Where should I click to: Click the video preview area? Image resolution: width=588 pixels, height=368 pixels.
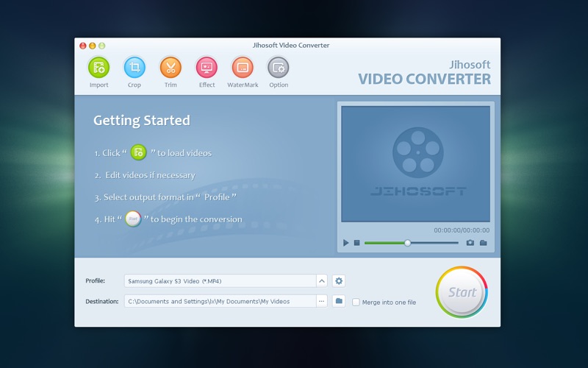[415, 164]
